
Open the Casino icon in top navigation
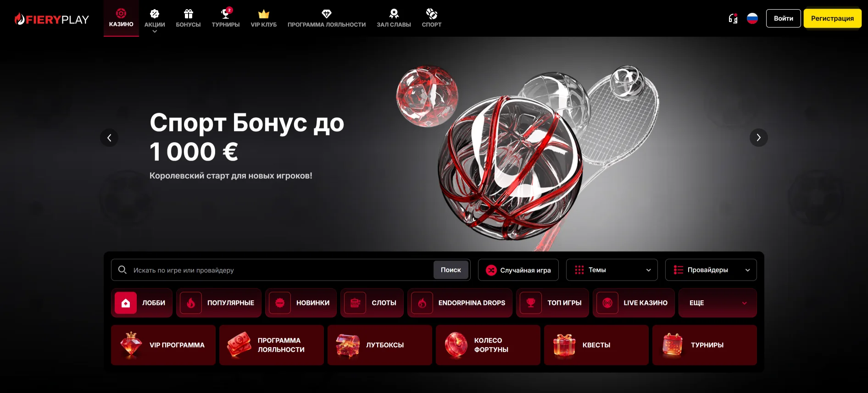tap(121, 13)
